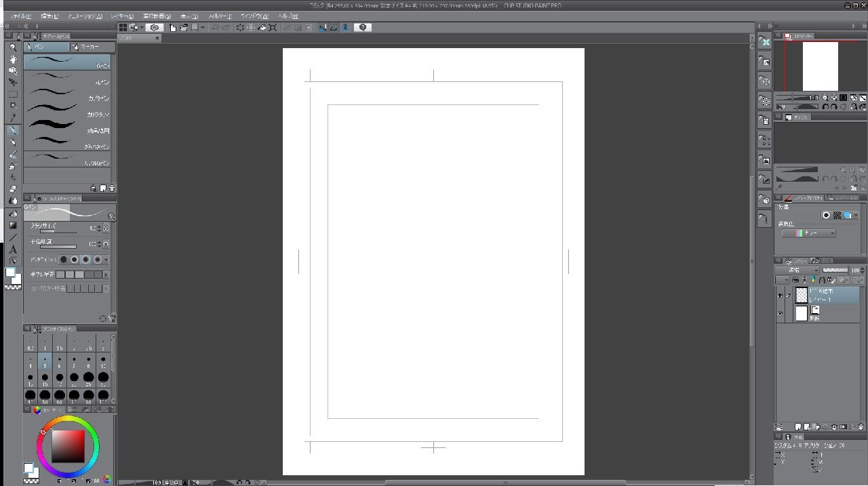Enable the vector snapping checkbox in tool property
868x486 pixels.
(34, 289)
